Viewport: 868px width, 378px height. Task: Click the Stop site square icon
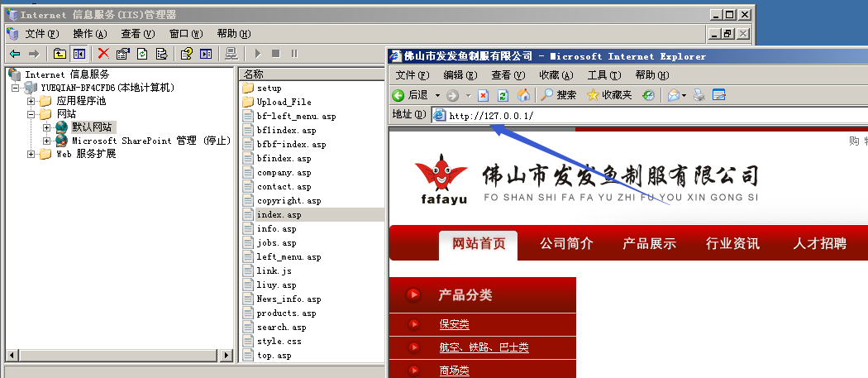point(275,54)
